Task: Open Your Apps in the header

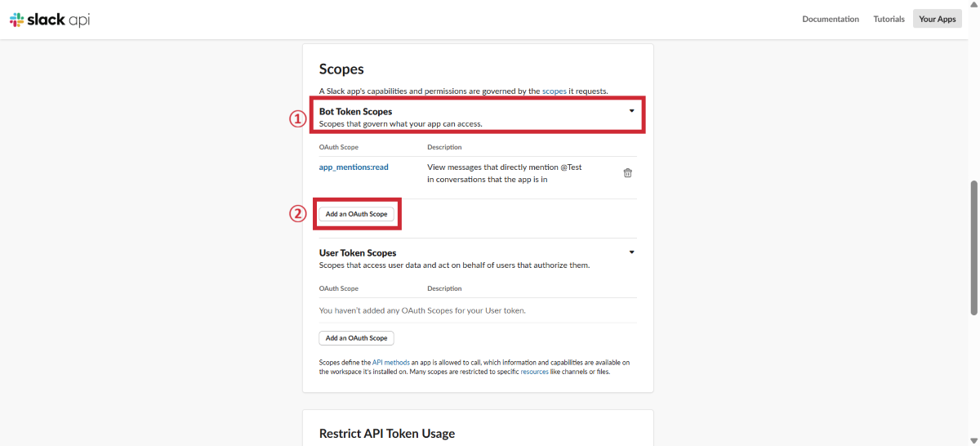Action: (937, 19)
